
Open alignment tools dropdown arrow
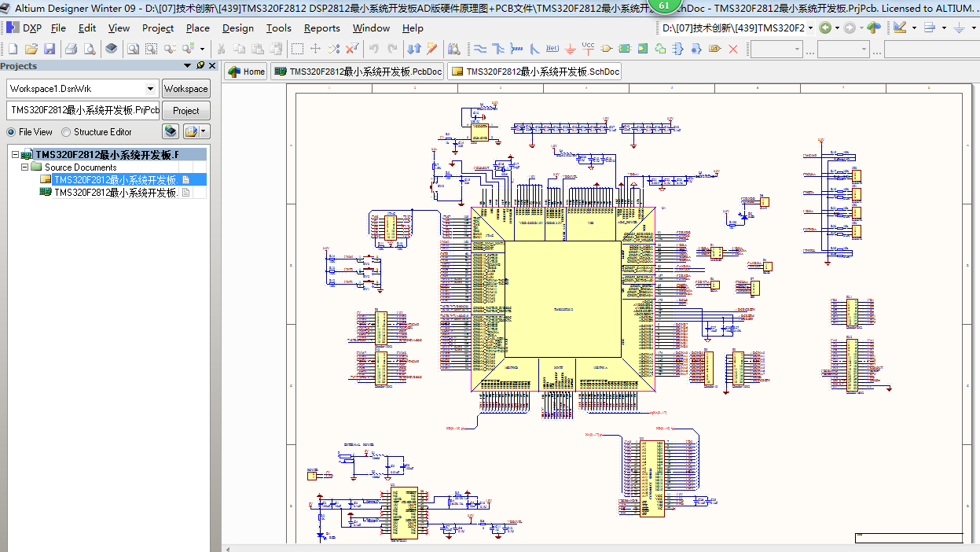coord(943,28)
